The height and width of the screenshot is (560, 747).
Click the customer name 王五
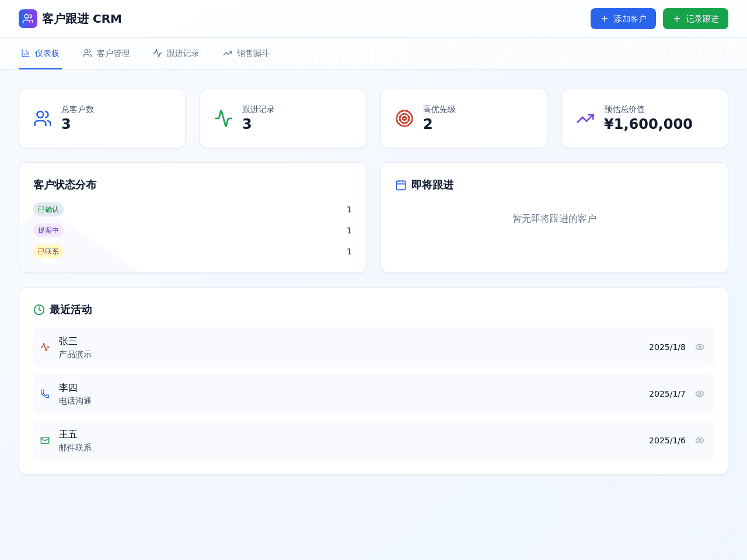click(68, 435)
